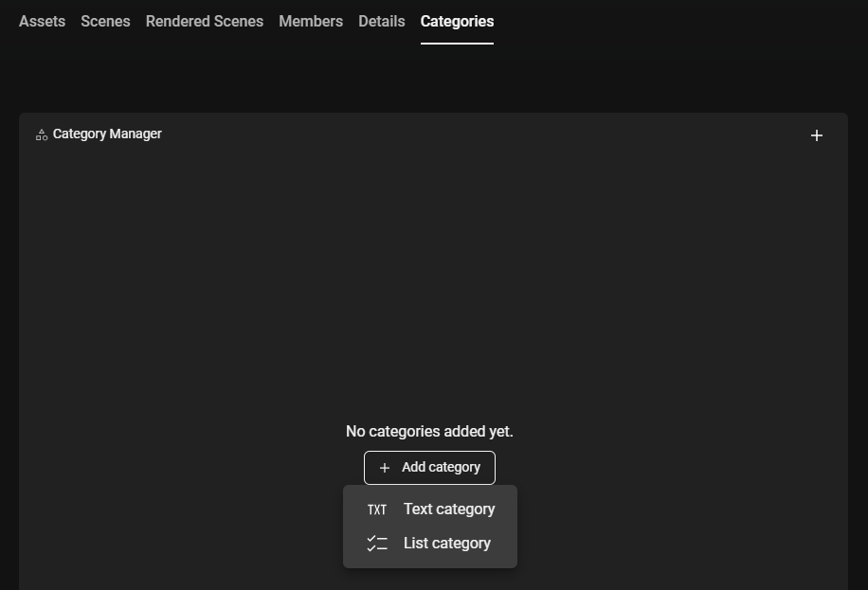
Task: Switch to the Assets tab
Action: pos(42,21)
